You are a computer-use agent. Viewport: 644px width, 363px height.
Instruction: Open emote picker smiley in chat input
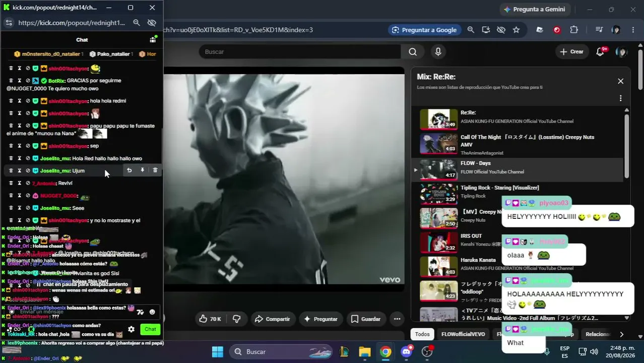point(152,312)
